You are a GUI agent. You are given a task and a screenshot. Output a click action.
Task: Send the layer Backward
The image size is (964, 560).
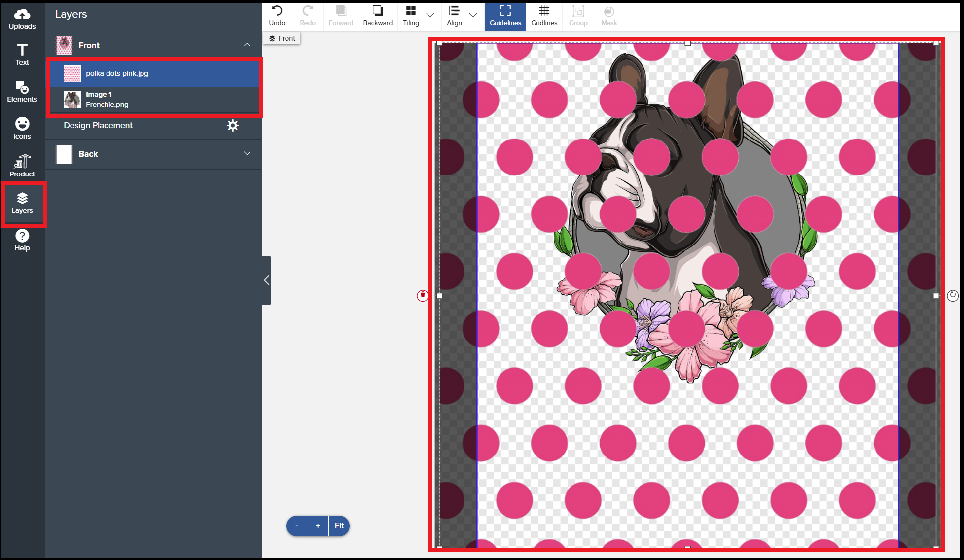[378, 16]
